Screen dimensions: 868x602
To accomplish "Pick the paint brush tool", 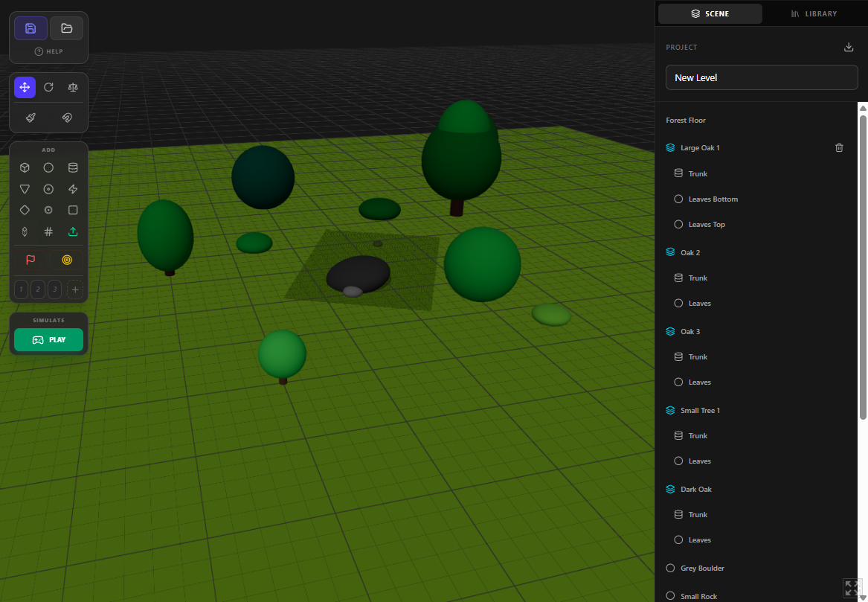I will [30, 117].
